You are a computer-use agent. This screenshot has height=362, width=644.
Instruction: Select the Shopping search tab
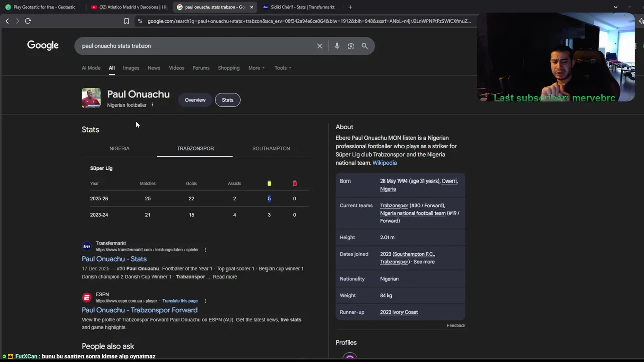(229, 68)
